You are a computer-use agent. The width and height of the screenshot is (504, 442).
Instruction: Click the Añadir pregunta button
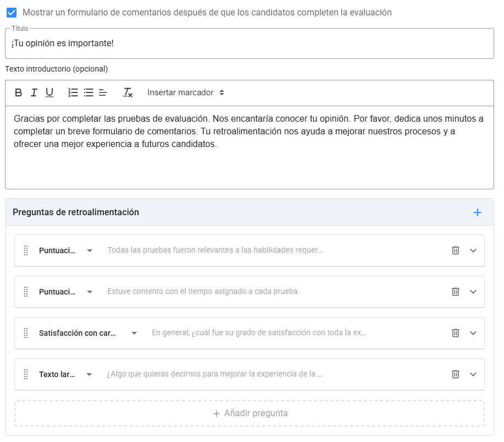click(x=251, y=413)
